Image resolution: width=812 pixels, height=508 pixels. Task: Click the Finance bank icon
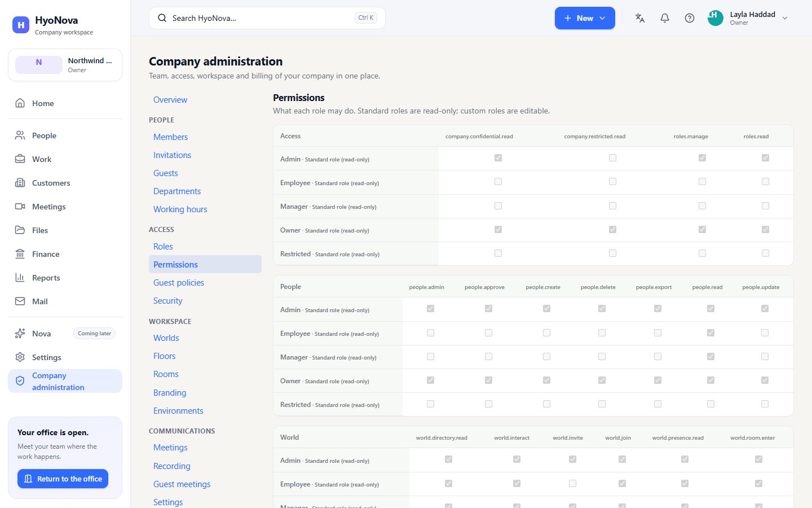[20, 254]
